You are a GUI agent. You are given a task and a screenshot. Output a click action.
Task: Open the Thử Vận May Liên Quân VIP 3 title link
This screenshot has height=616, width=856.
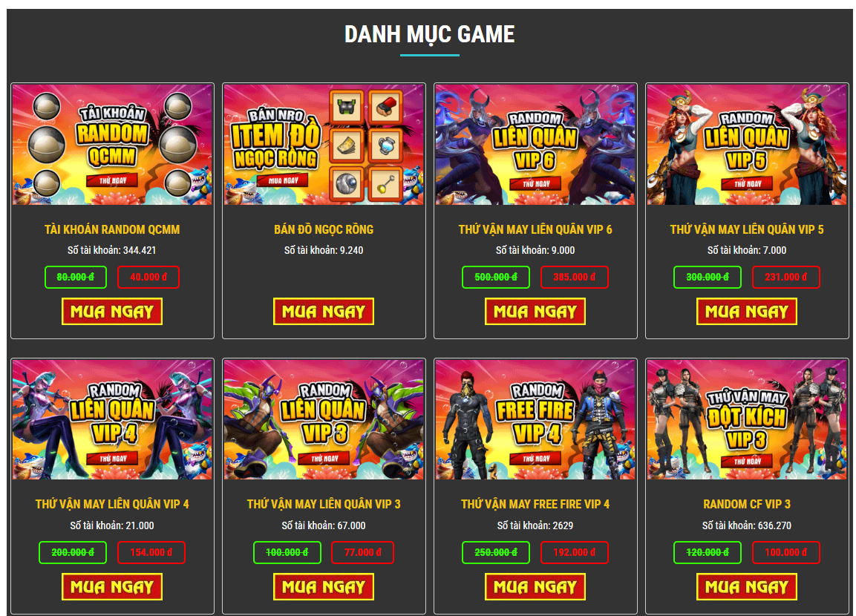324,505
